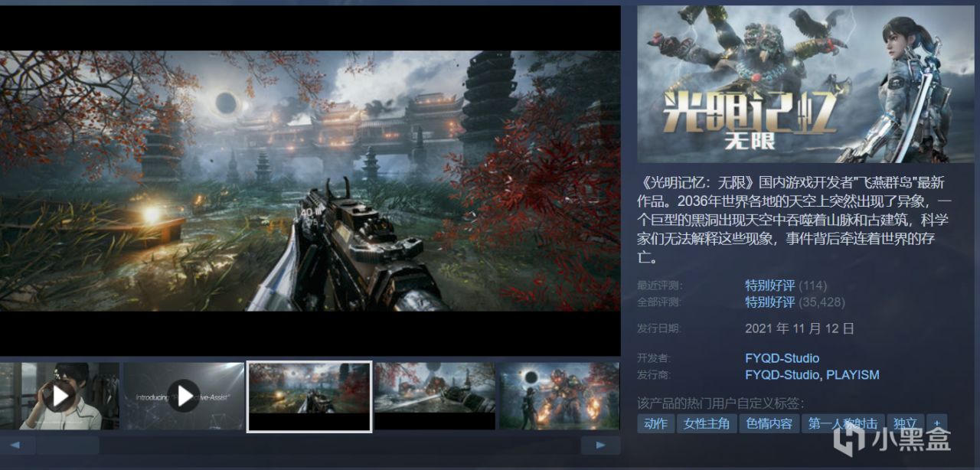Viewport: 980px width, 470px height.
Task: Click the release date 2021 年 11 月 12 日
Action: [x=799, y=329]
